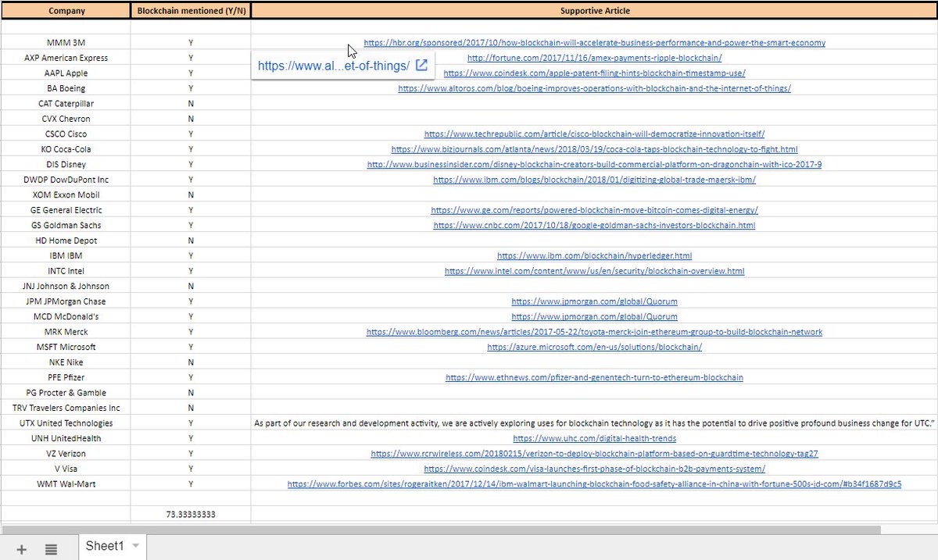Select the CVX Chevron cell

tap(66, 119)
